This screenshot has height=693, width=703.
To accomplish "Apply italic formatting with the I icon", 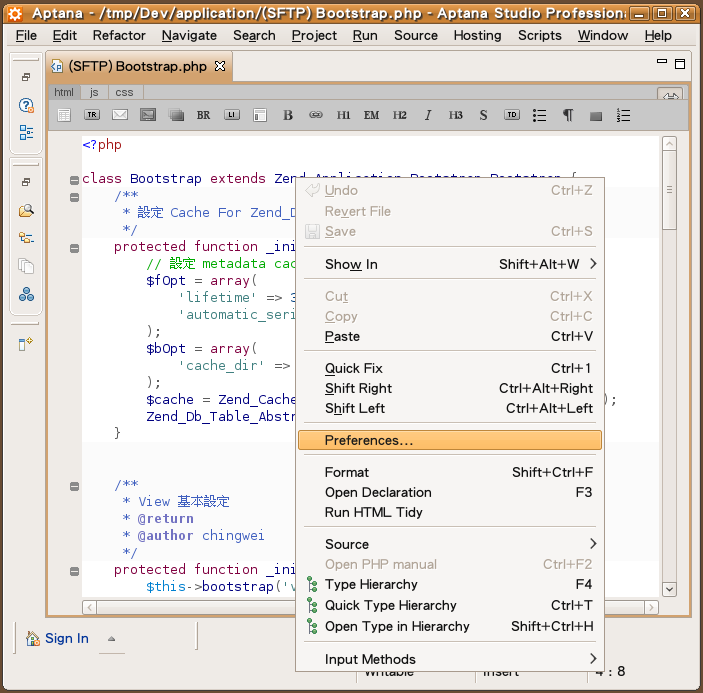I will click(428, 115).
